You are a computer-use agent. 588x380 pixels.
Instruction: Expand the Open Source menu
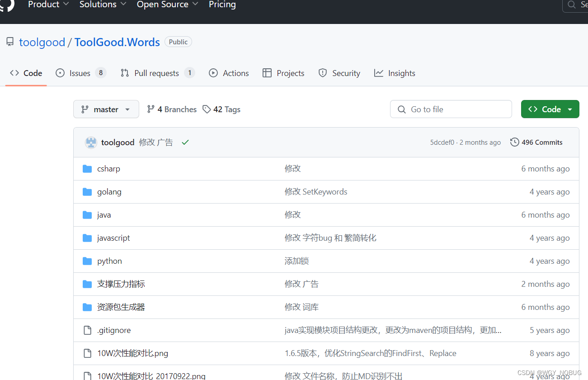[168, 5]
